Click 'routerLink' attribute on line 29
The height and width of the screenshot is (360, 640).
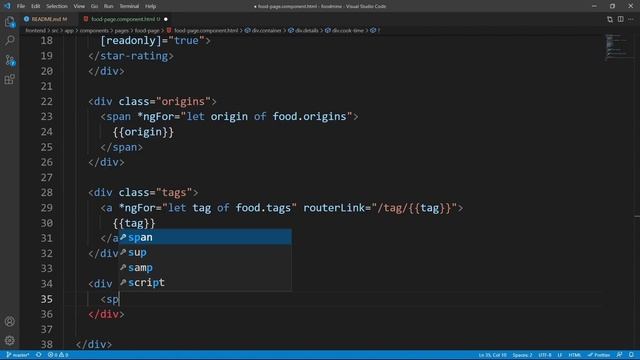(x=334, y=208)
